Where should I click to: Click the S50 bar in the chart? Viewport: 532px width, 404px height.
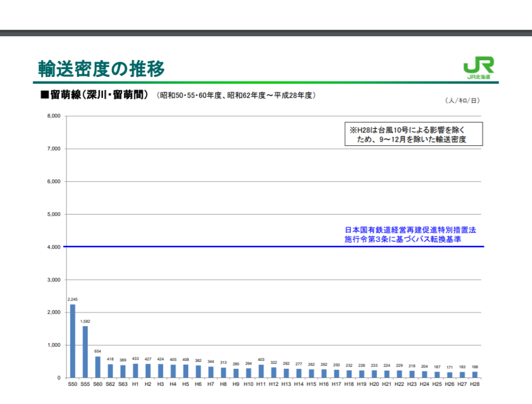73,341
